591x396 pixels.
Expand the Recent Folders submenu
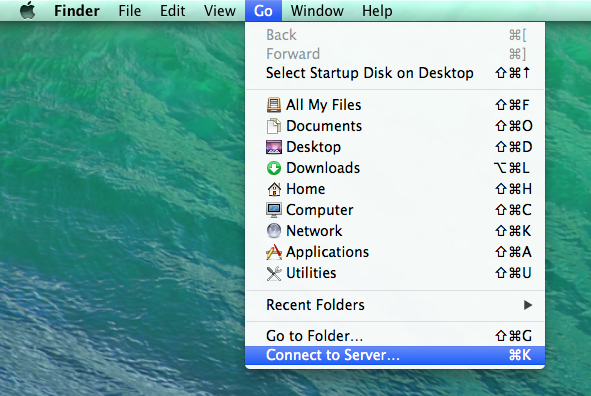pyautogui.click(x=395, y=305)
